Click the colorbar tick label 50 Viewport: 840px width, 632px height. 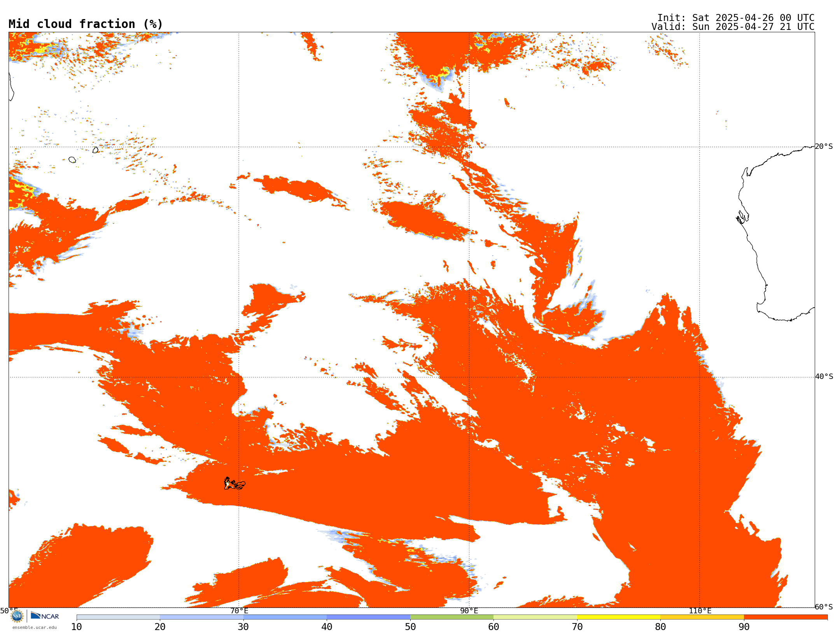410,627
